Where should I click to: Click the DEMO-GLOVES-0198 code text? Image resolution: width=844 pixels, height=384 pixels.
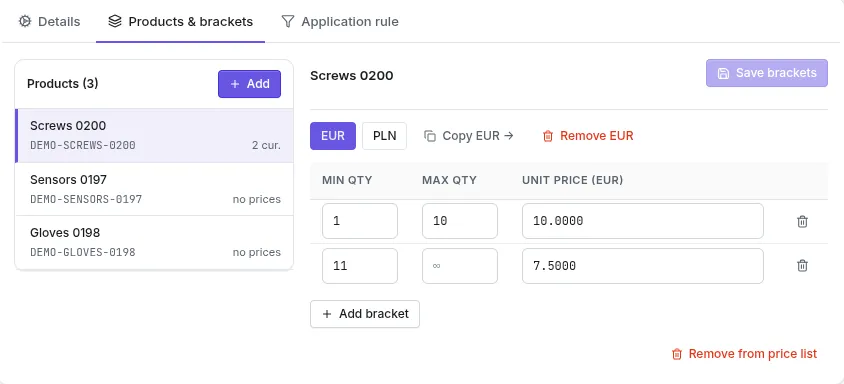(x=83, y=252)
